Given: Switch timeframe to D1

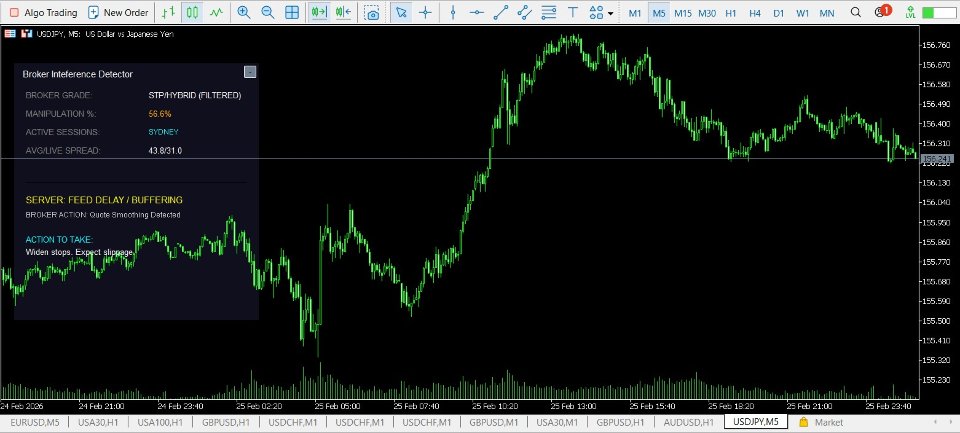Looking at the screenshot, I should click(x=778, y=13).
